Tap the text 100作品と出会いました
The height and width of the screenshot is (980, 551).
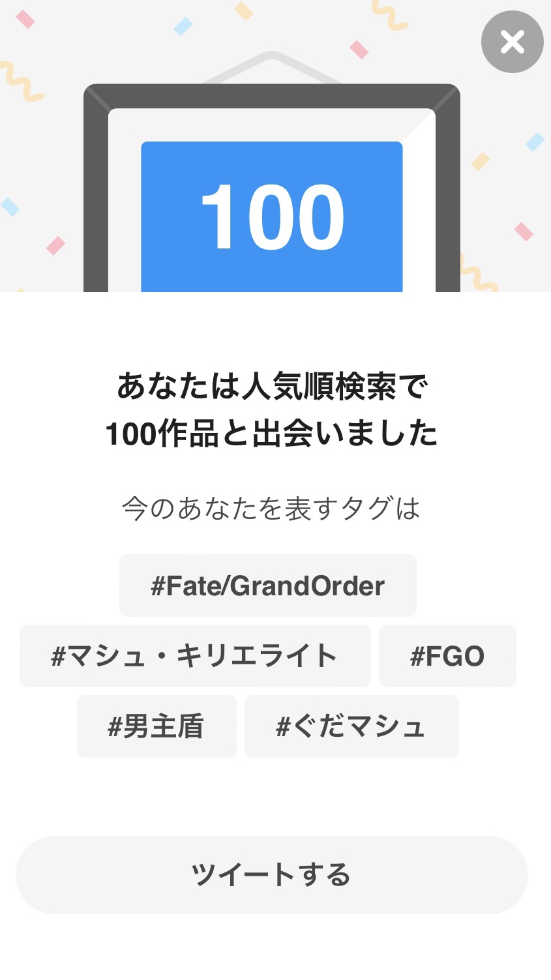[x=271, y=434]
